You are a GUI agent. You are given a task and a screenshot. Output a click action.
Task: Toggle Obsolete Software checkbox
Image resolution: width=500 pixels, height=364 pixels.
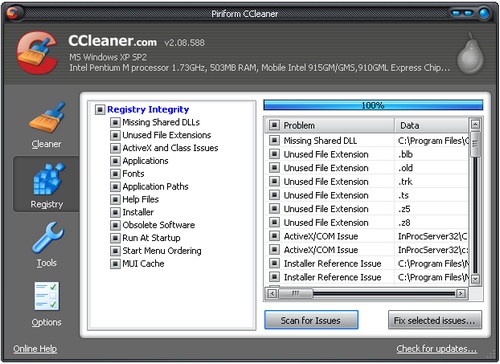(115, 225)
